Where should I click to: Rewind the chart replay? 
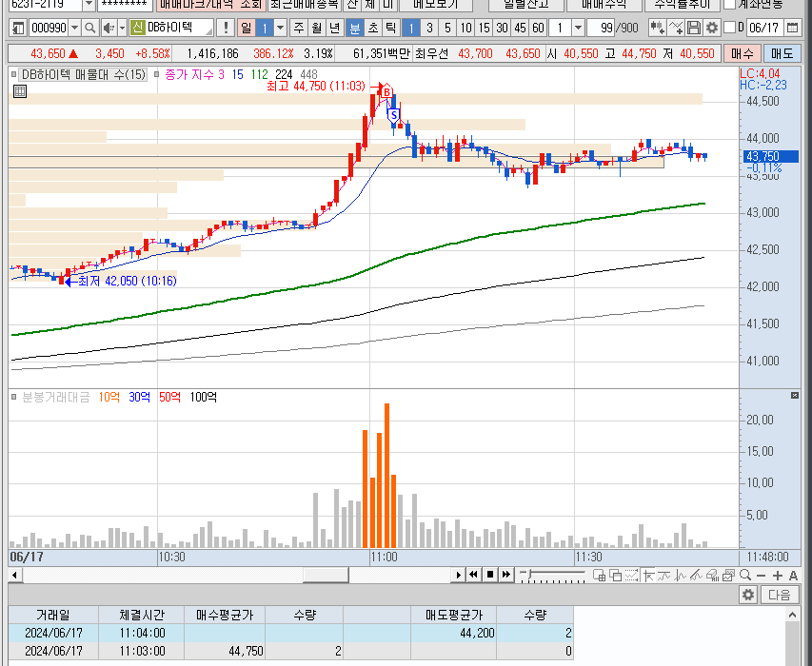tap(473, 575)
